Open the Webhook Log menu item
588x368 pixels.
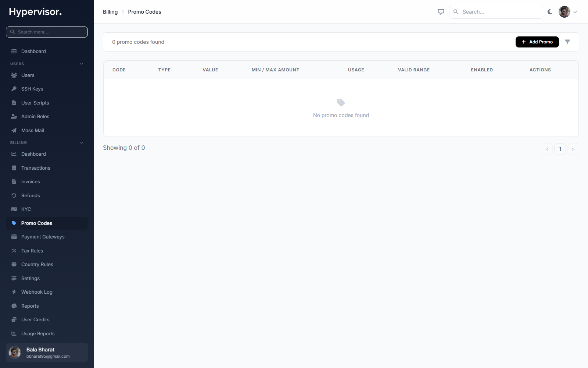[x=47, y=292]
